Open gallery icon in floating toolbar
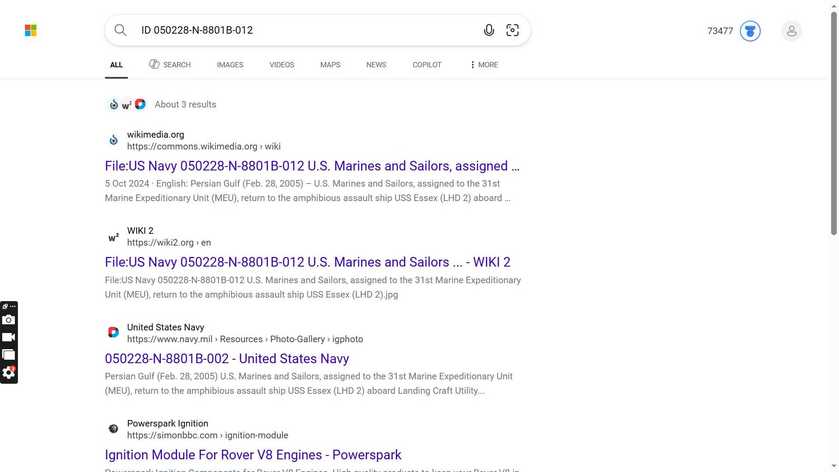The width and height of the screenshot is (839, 472). [x=9, y=354]
